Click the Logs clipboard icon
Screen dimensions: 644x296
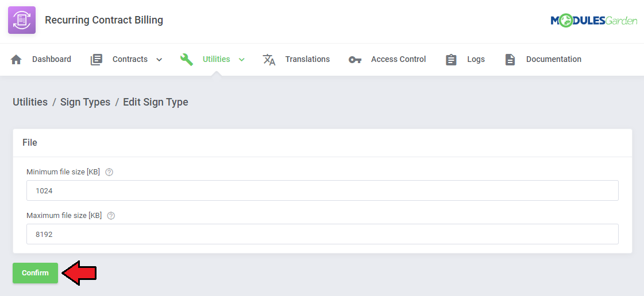click(452, 60)
